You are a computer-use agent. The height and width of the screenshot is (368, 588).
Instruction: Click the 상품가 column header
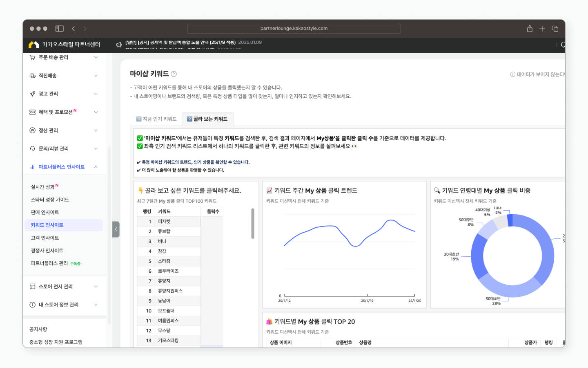[x=530, y=342]
